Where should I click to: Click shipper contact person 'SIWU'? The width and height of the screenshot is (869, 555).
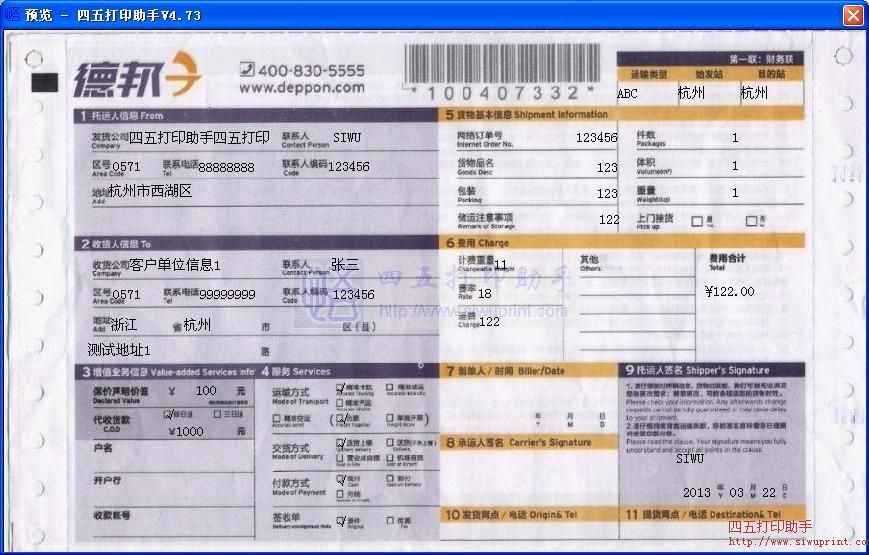(x=347, y=137)
